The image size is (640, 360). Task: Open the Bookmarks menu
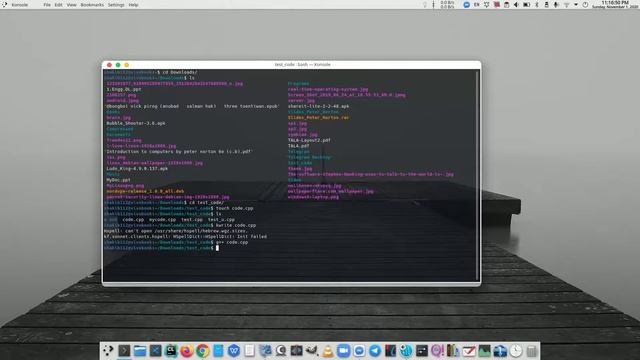click(92, 5)
